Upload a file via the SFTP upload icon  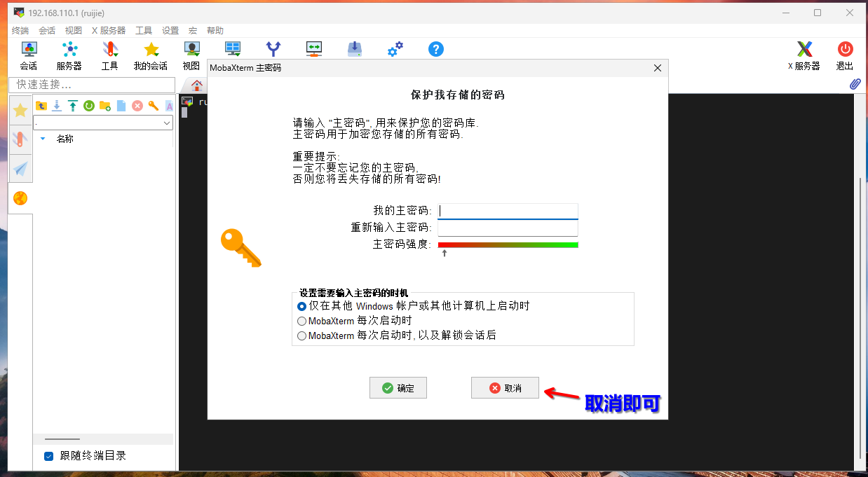tap(72, 106)
